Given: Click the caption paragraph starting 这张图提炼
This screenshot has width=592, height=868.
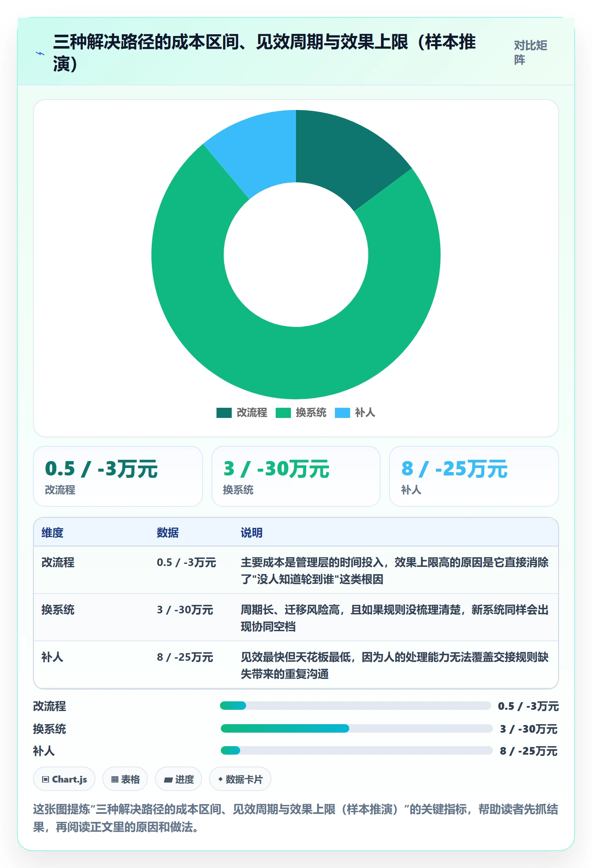Looking at the screenshot, I should point(296,818).
